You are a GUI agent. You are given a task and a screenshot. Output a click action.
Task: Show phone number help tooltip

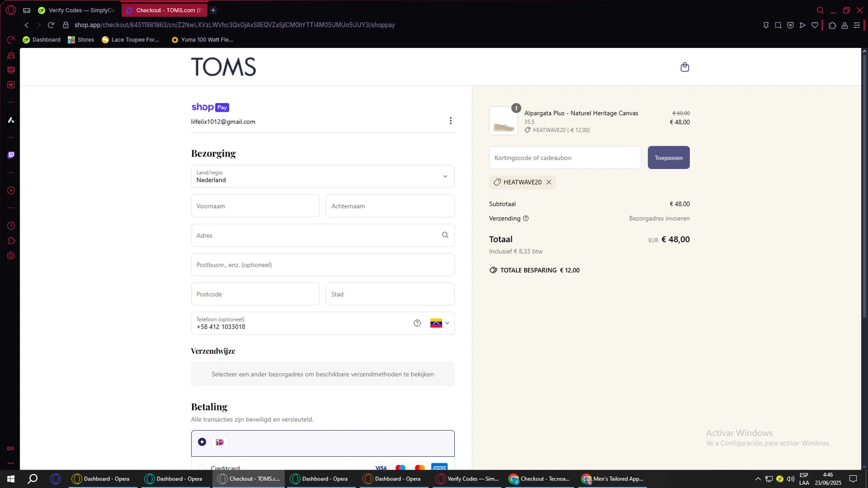[x=417, y=323]
